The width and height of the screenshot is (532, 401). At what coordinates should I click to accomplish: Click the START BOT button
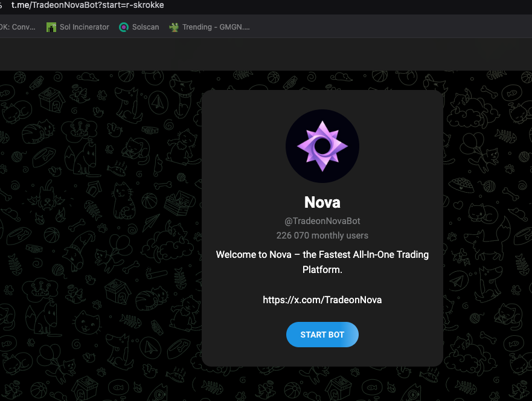(322, 335)
